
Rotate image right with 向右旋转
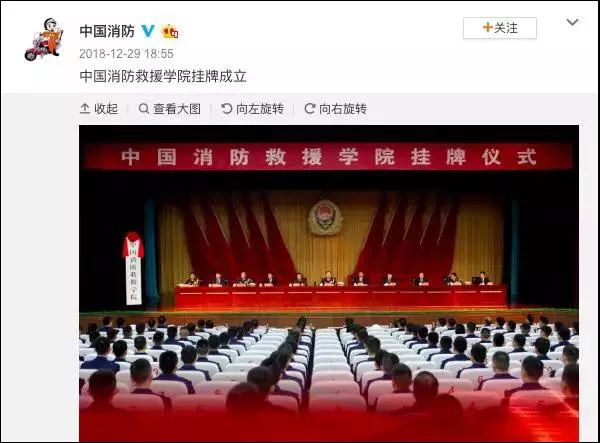coord(336,109)
